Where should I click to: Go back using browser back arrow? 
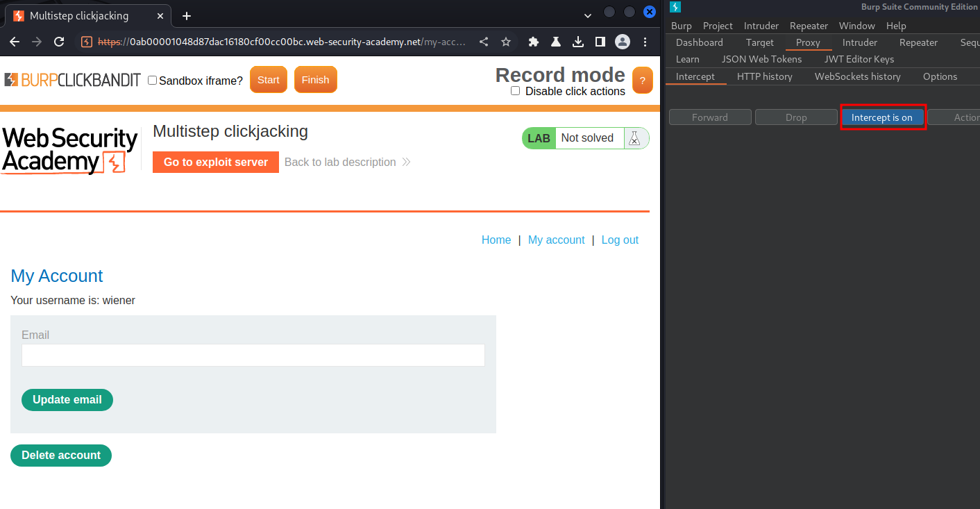tap(15, 42)
